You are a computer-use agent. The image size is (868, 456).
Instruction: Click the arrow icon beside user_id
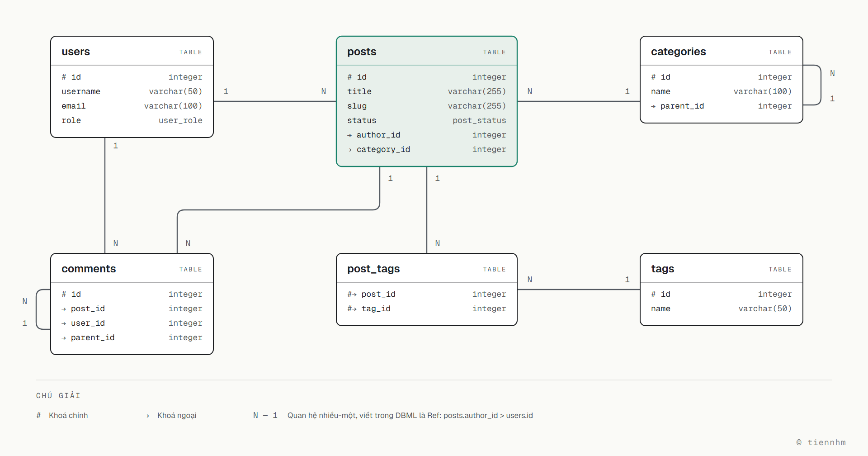64,323
